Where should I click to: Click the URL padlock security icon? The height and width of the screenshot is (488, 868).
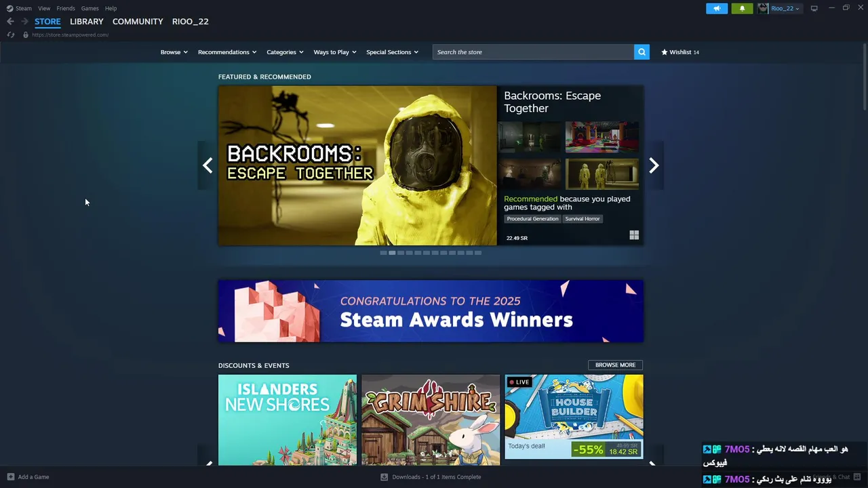(26, 35)
